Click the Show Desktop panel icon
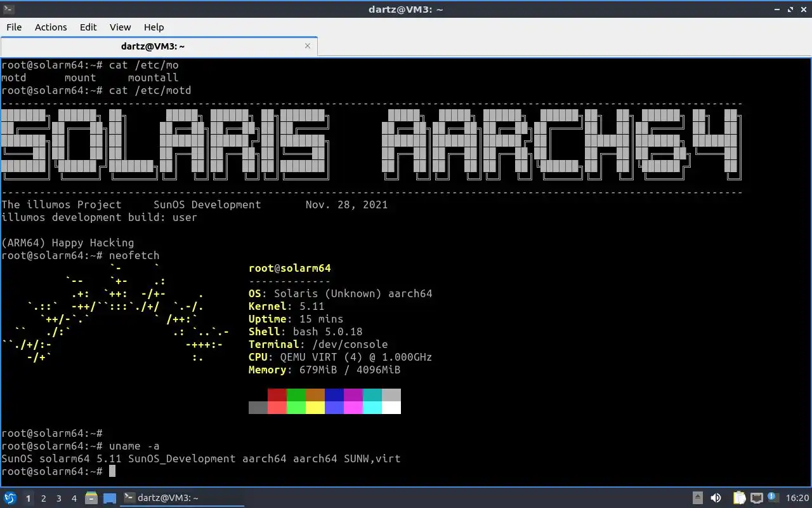The height and width of the screenshot is (508, 812). point(109,498)
